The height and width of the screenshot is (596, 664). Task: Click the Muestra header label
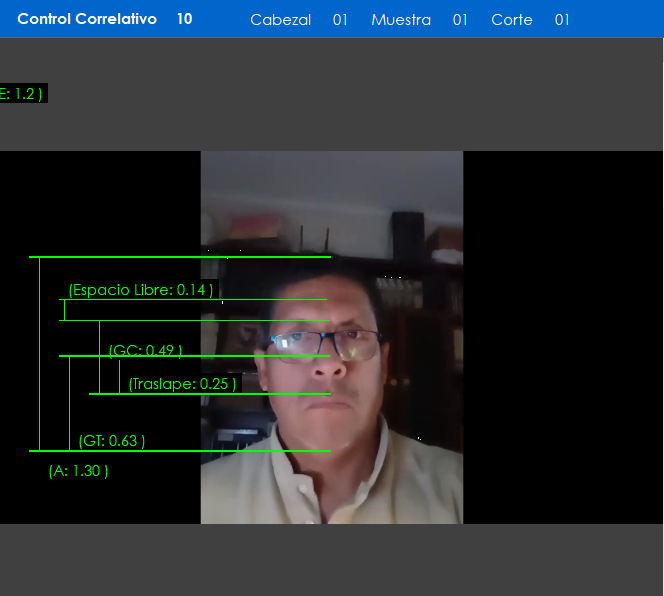[x=401, y=20]
